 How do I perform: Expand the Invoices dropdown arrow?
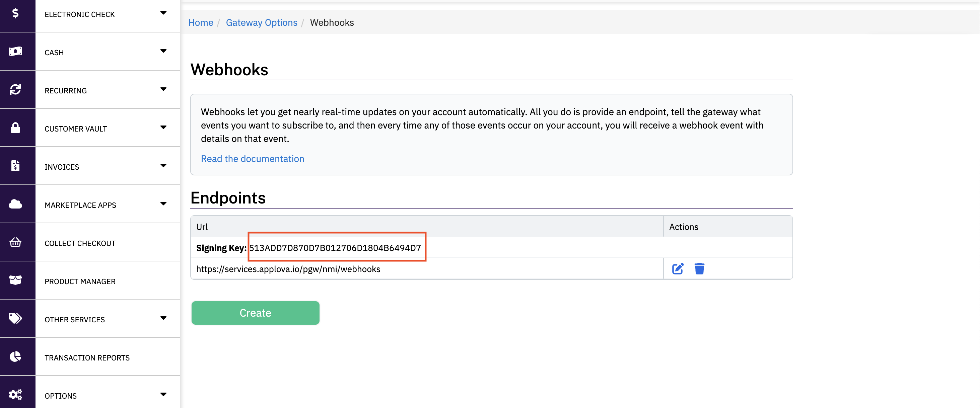(x=163, y=165)
